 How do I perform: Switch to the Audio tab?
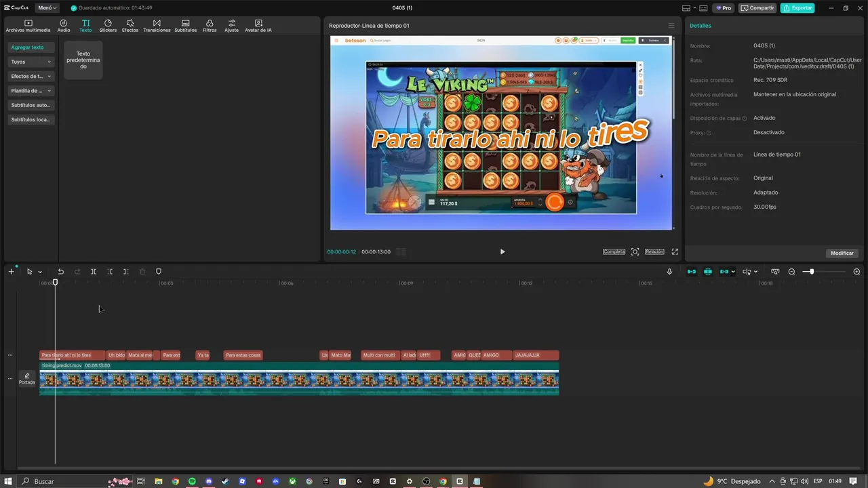[x=64, y=26]
